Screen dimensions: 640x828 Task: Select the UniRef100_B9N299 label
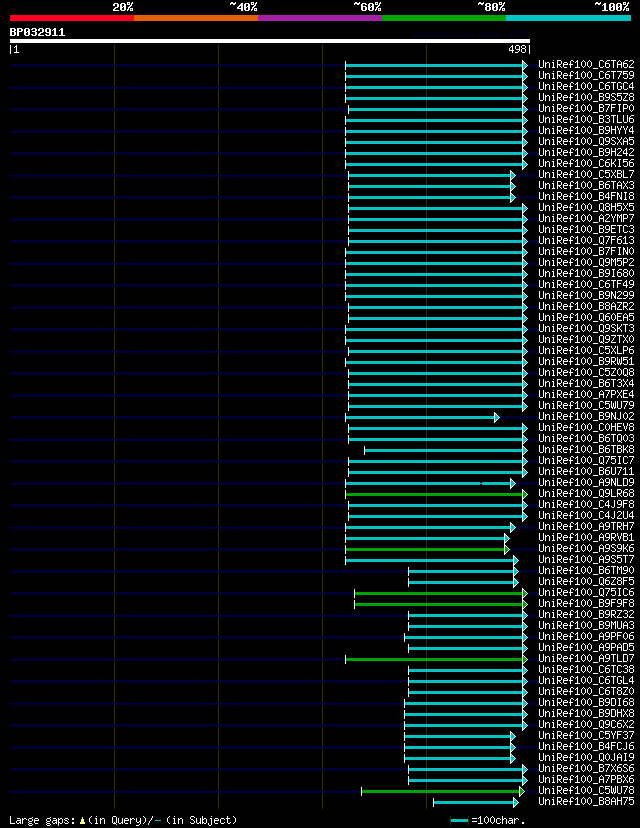tap(586, 296)
